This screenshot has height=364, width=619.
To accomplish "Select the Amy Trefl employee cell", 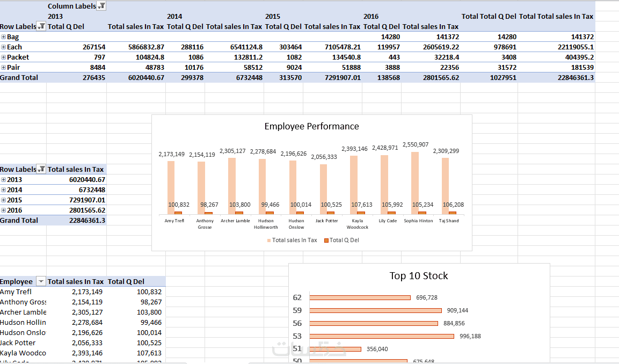I will (23, 292).
